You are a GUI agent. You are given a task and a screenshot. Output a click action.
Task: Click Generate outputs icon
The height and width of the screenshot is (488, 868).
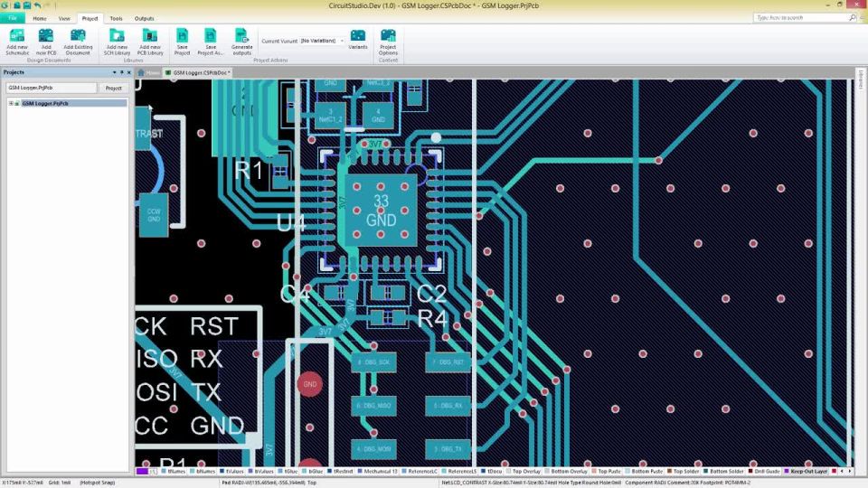[241, 36]
